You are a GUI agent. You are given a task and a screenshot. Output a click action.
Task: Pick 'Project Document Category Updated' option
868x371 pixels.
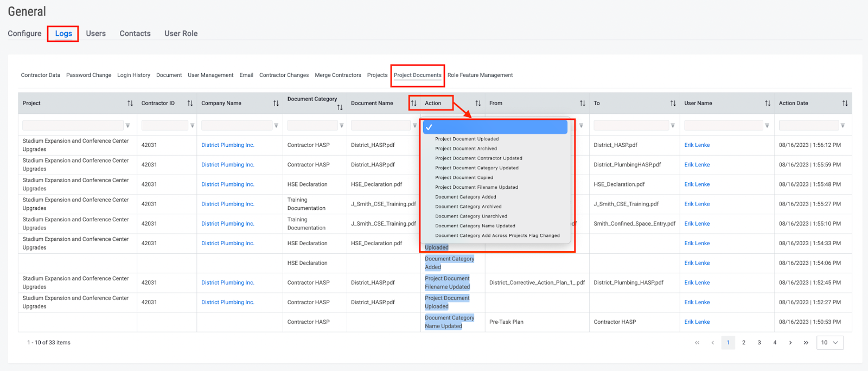tap(477, 168)
